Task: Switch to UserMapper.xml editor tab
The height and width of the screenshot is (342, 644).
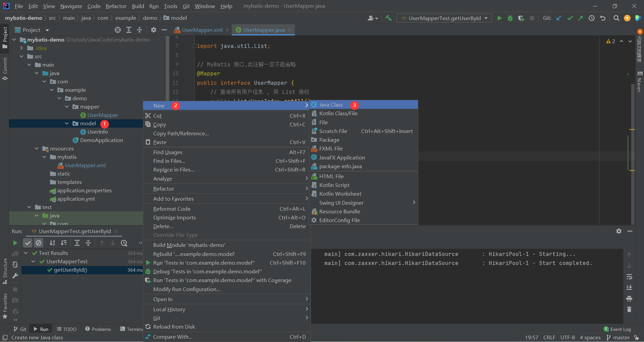Action: (x=202, y=30)
